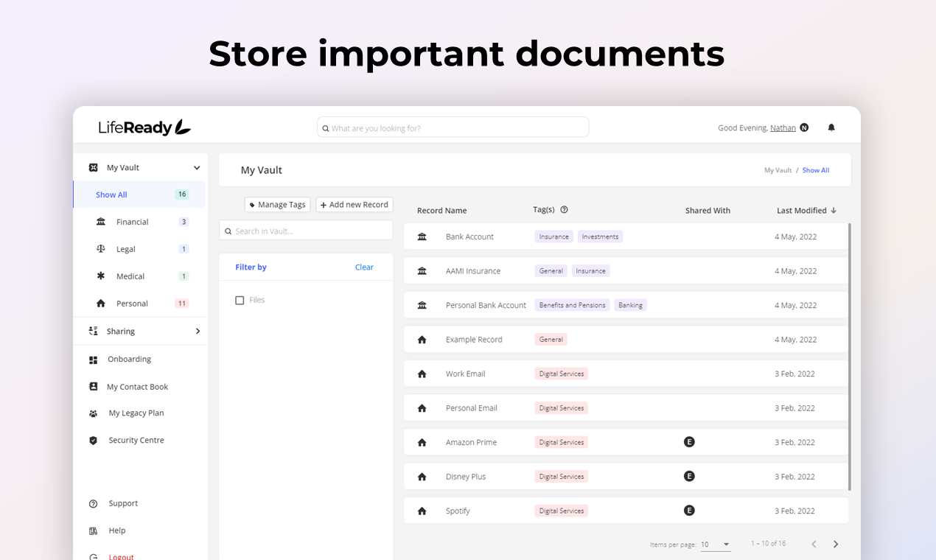The width and height of the screenshot is (936, 560).
Task: Select Legal vault category
Action: 139,249
